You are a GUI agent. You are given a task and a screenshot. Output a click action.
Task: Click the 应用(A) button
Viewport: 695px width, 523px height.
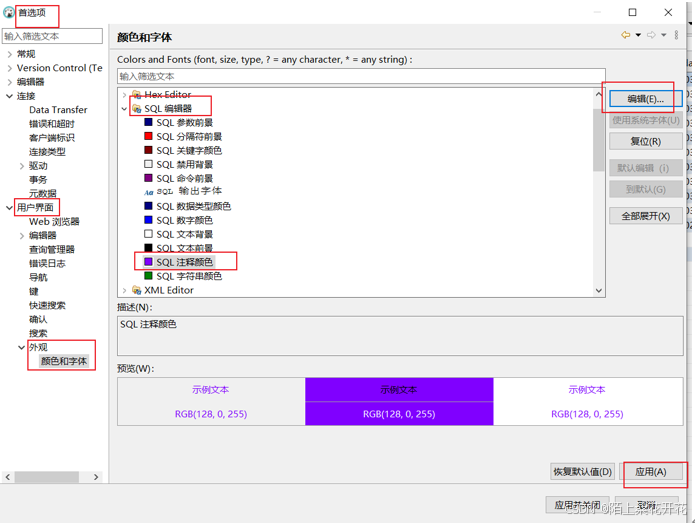[x=650, y=472]
